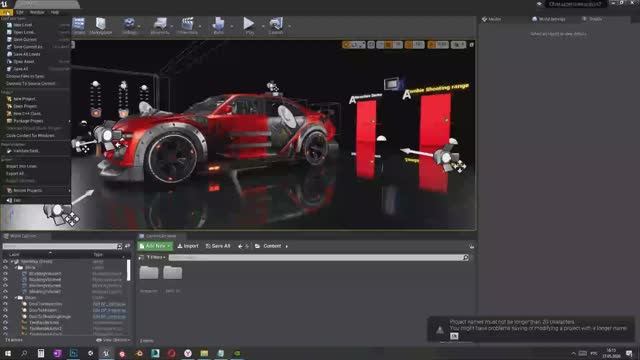640x360 pixels.
Task: Choose Open Level in the File menu
Action: click(x=36, y=32)
